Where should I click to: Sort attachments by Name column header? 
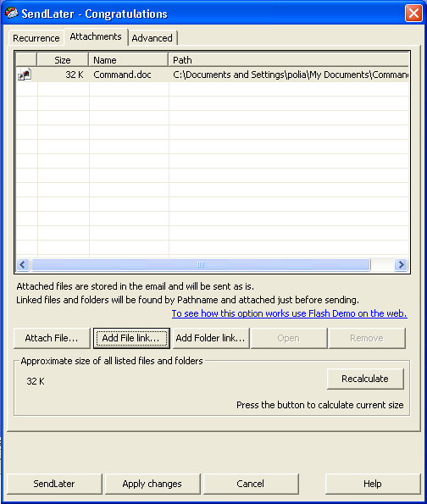tap(128, 60)
